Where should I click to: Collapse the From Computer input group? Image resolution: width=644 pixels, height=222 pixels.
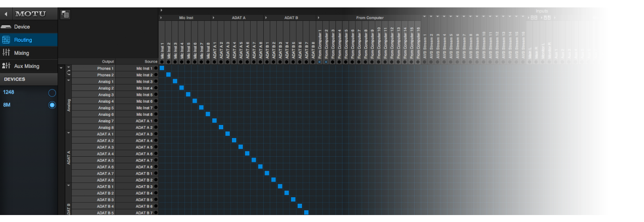point(319,18)
